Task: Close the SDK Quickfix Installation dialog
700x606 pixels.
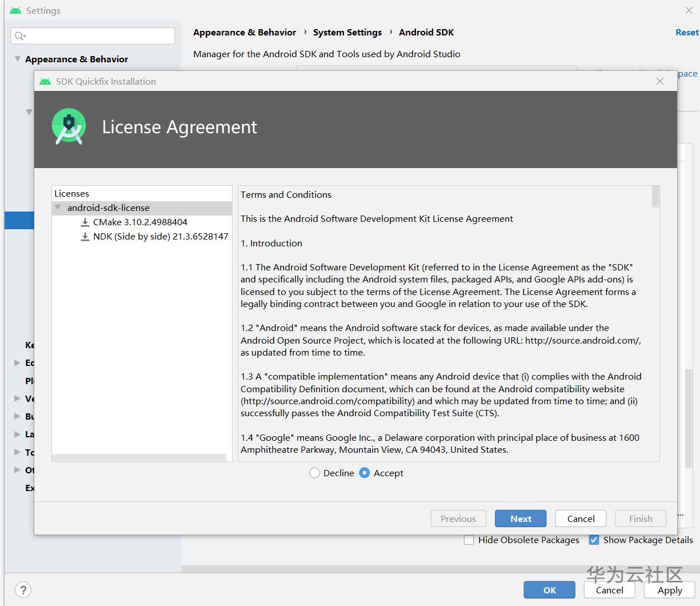Action: [x=660, y=81]
